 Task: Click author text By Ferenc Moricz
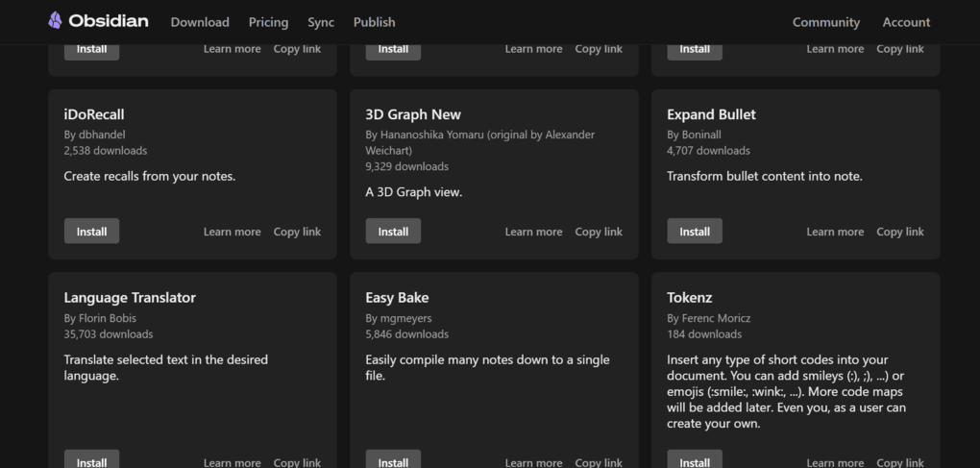click(709, 318)
